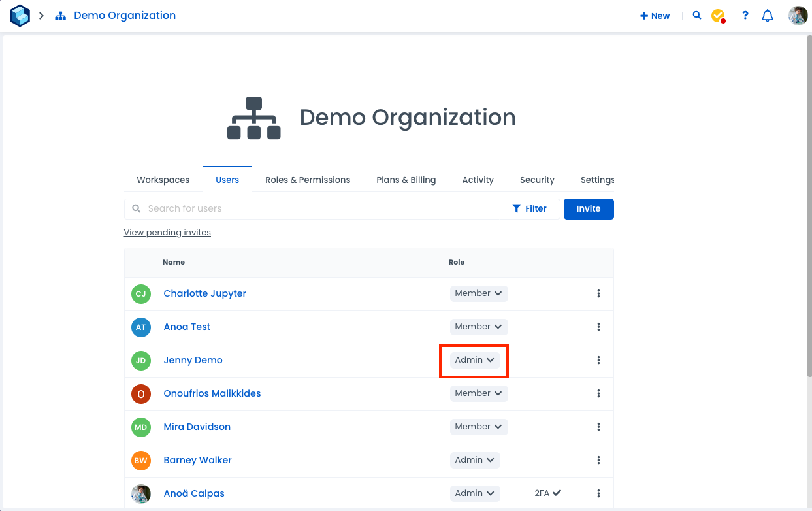
Task: Change role dropdown for Anoa Test
Action: (478, 327)
